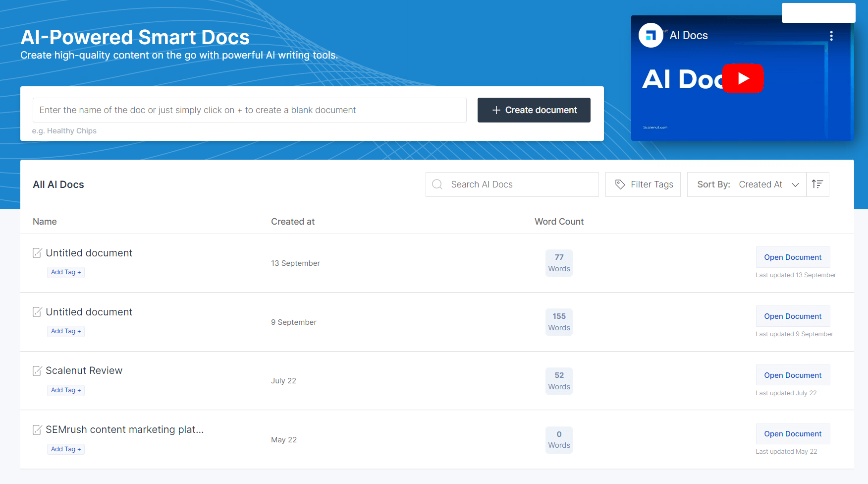Click the search magnifier in Search AI Docs field
The width and height of the screenshot is (868, 484).
(437, 184)
